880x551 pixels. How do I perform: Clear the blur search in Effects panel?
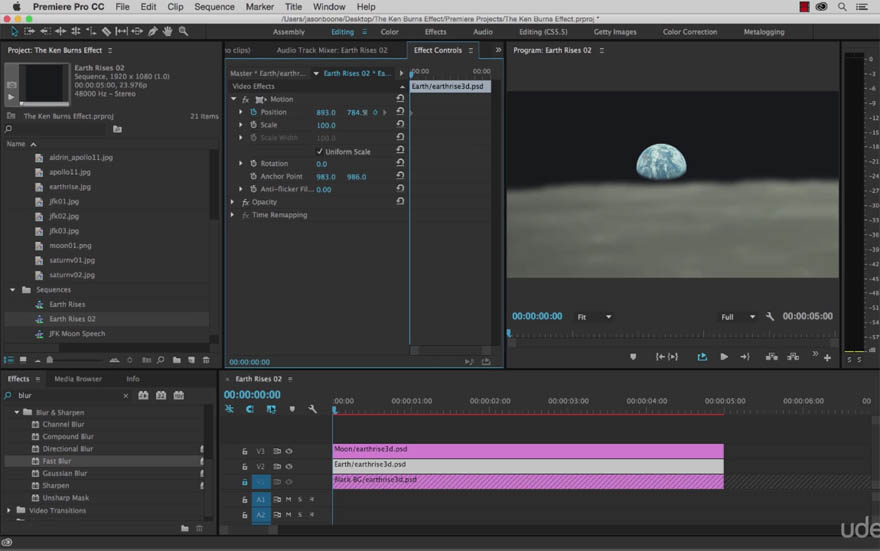click(126, 396)
